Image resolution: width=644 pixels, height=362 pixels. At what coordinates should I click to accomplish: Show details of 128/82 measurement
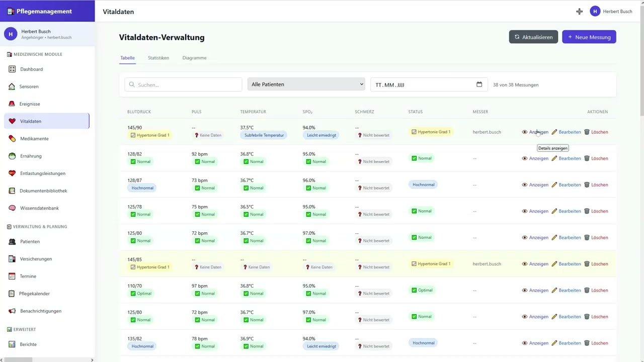535,158
